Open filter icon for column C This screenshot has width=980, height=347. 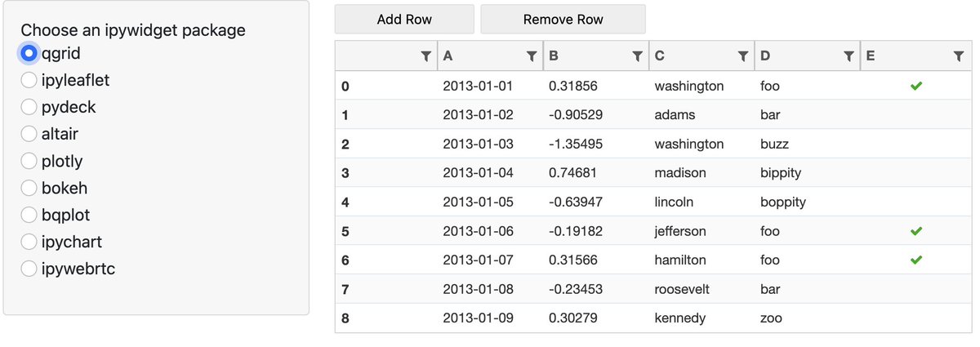coord(743,56)
